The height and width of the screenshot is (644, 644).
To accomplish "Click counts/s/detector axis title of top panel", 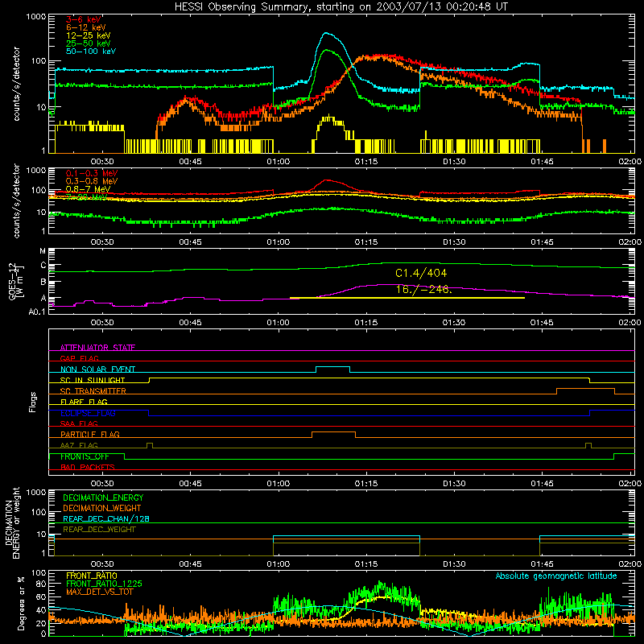I will click(x=16, y=84).
